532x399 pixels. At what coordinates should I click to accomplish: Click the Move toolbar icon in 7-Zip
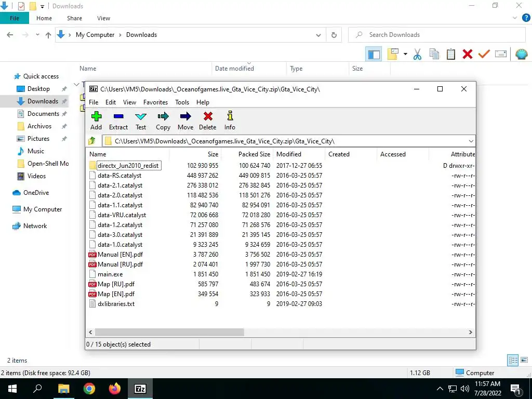point(185,116)
